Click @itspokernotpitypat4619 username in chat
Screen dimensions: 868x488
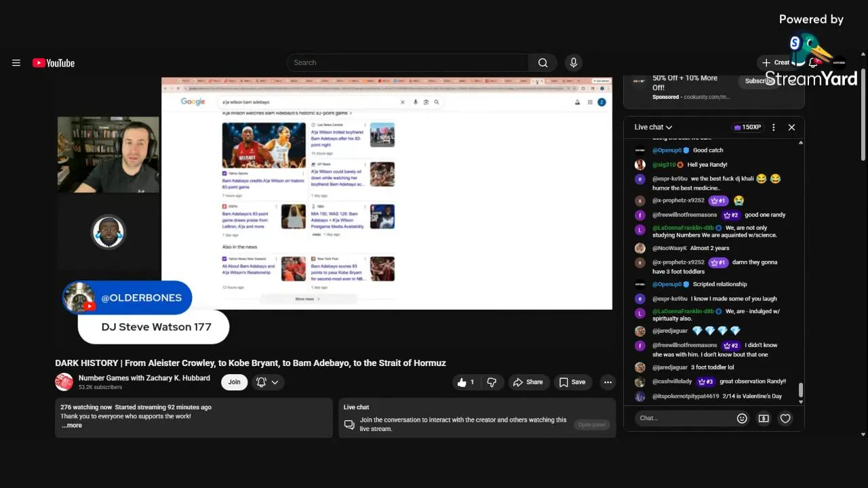[686, 396]
